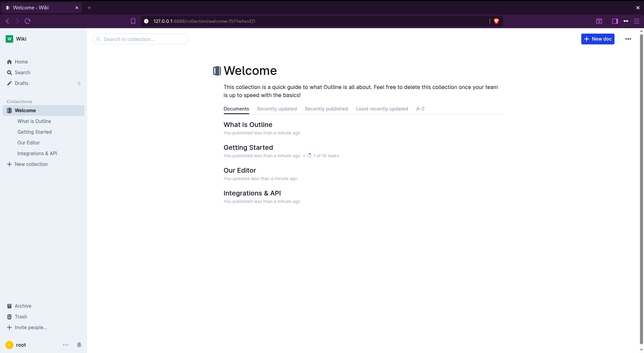
Task: Focus the Search in collection field
Action: 141,39
